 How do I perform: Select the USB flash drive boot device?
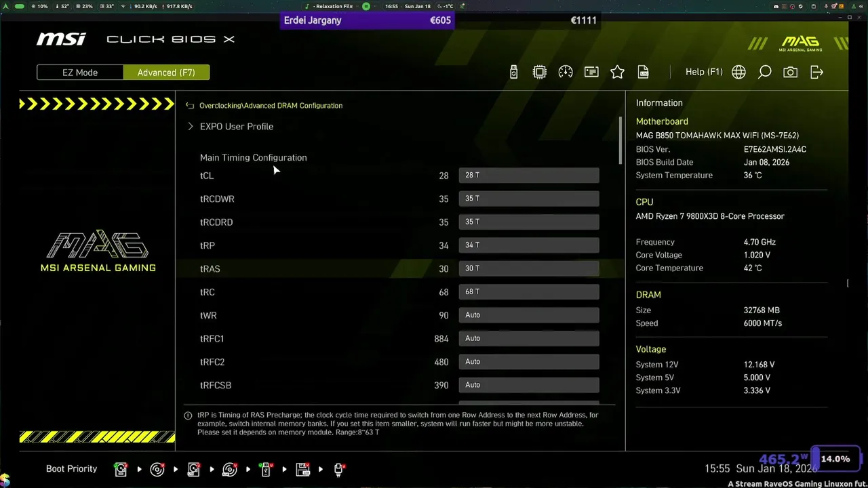pos(266,469)
